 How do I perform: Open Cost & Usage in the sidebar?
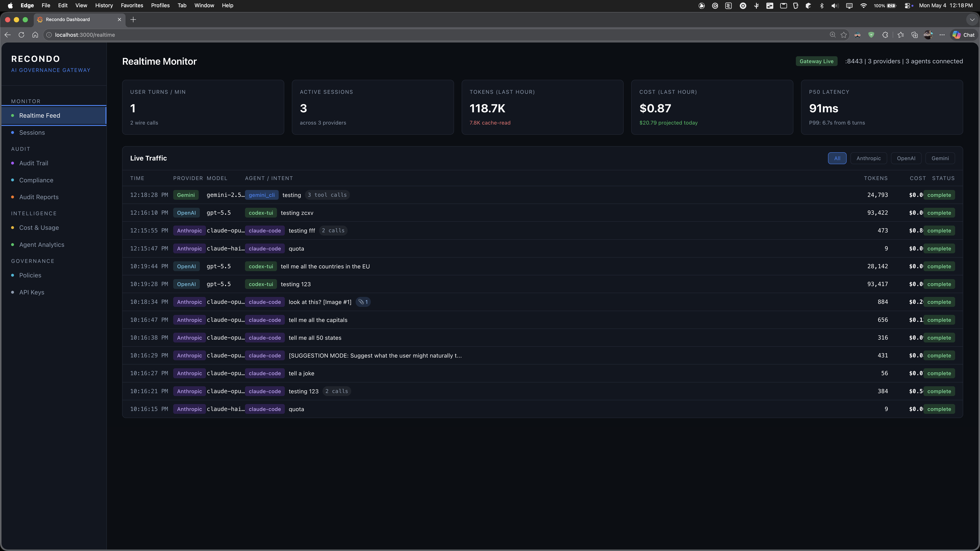pos(54,228)
